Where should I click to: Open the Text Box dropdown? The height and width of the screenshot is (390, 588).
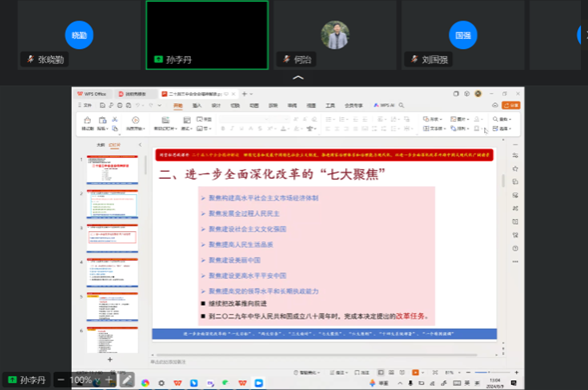click(434, 129)
